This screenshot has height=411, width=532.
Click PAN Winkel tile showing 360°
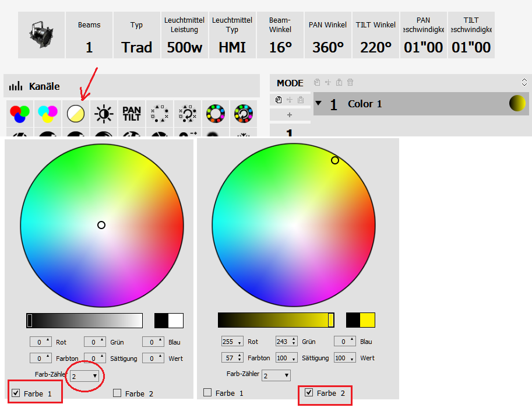328,35
